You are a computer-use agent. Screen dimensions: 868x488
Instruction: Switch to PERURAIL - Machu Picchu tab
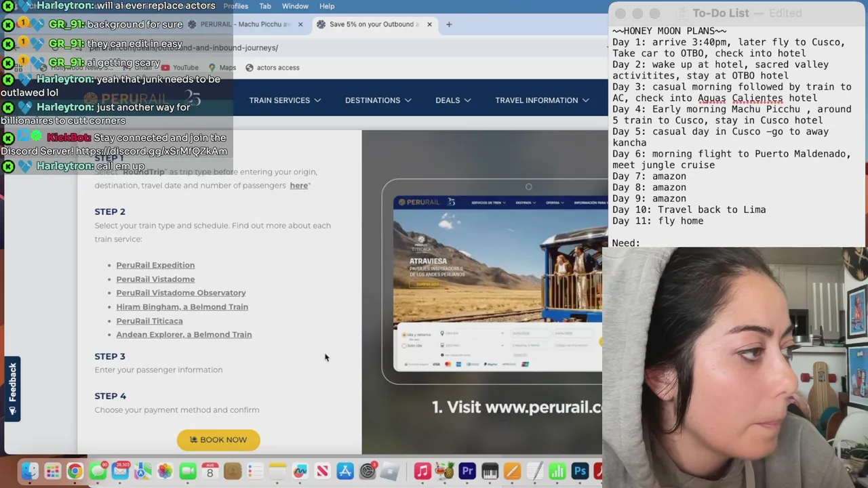coord(244,24)
